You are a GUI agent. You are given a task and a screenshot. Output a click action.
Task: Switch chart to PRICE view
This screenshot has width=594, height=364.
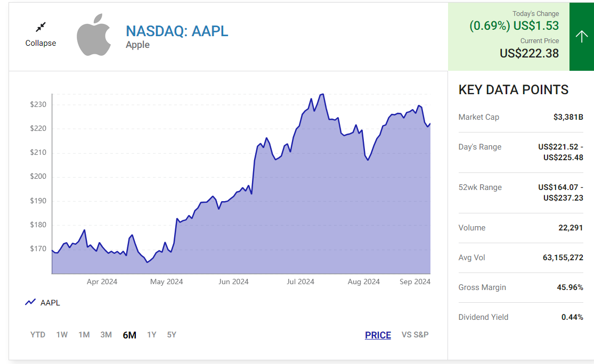tap(378, 335)
